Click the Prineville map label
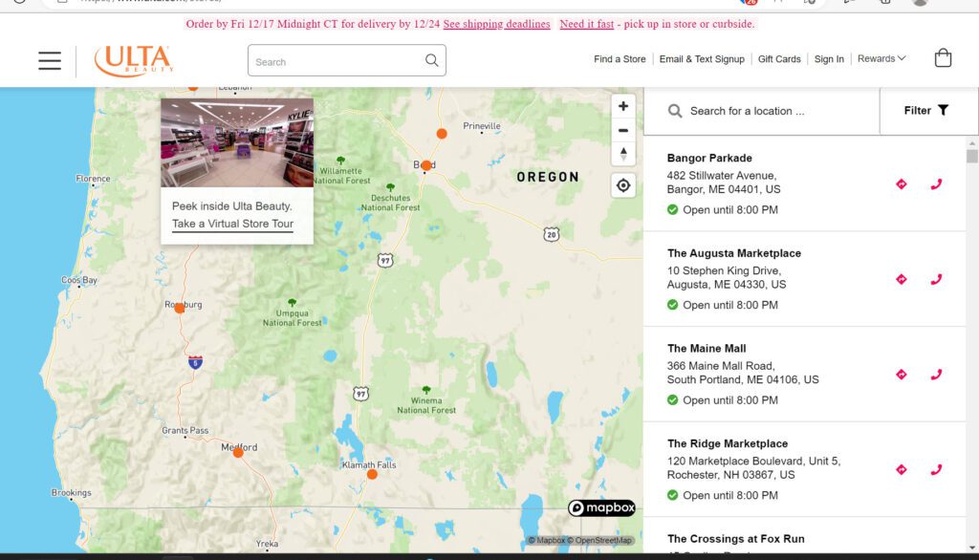Image resolution: width=979 pixels, height=560 pixels. pyautogui.click(x=482, y=125)
